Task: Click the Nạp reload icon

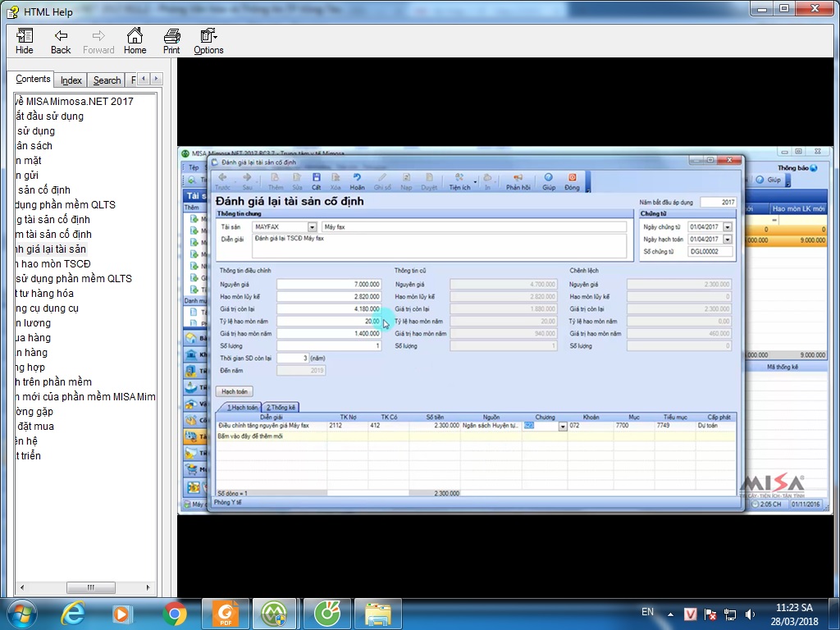Action: click(x=406, y=181)
